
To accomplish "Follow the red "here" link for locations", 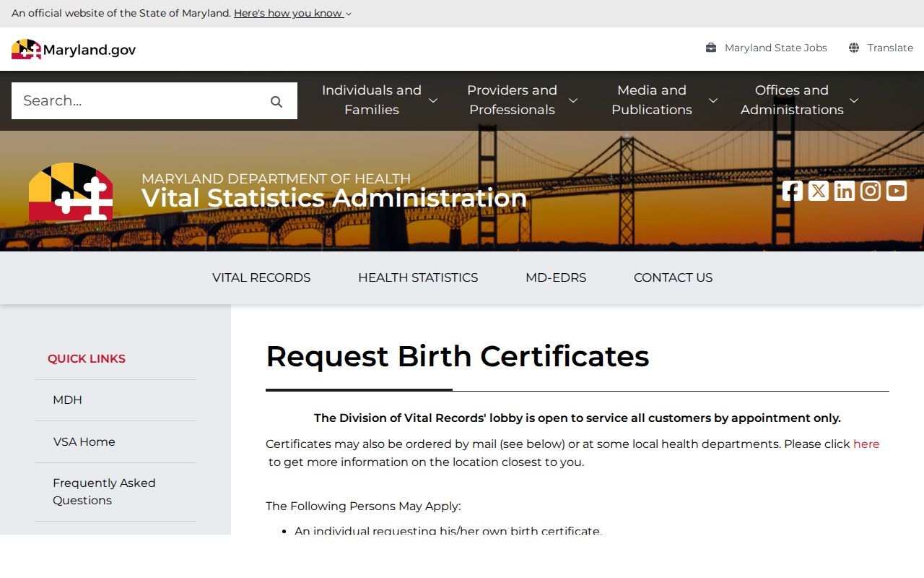I will coord(866,444).
